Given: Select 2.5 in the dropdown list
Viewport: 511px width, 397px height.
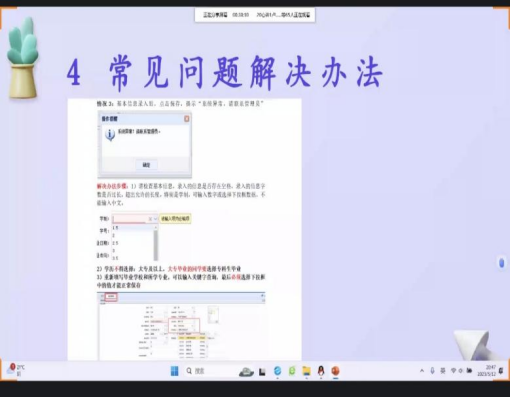Looking at the screenshot, I should click(115, 243).
